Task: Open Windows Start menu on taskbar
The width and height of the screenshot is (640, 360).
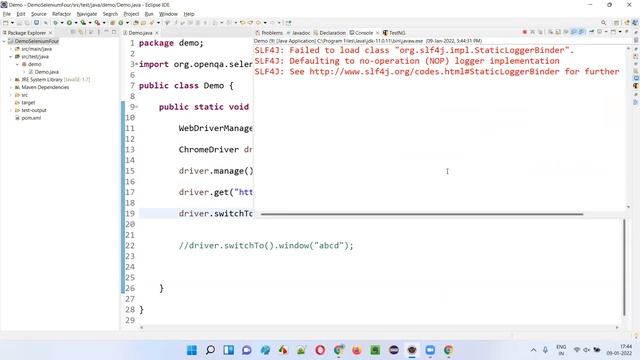Action: point(191,350)
